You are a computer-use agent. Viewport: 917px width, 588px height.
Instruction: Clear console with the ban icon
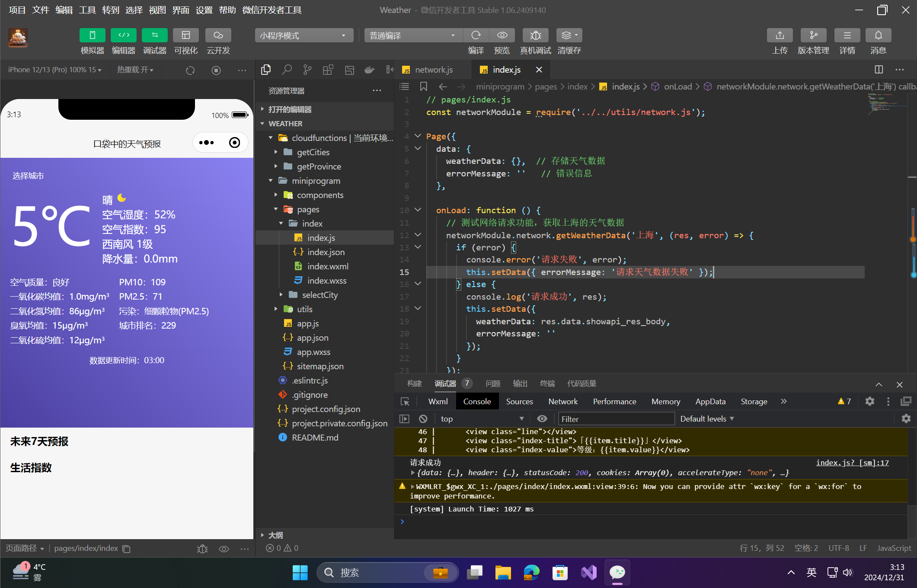423,419
